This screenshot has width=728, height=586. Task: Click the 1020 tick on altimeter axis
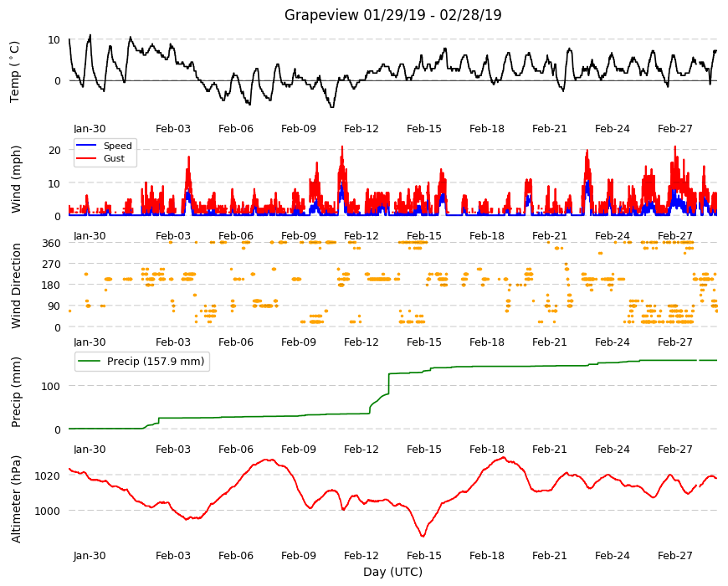tap(48, 476)
